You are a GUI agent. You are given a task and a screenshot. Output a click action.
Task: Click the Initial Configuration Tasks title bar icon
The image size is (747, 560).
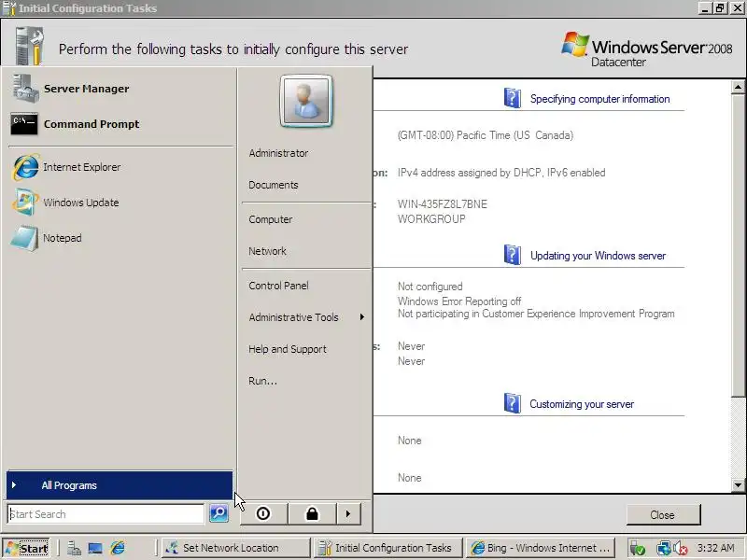[x=9, y=8]
